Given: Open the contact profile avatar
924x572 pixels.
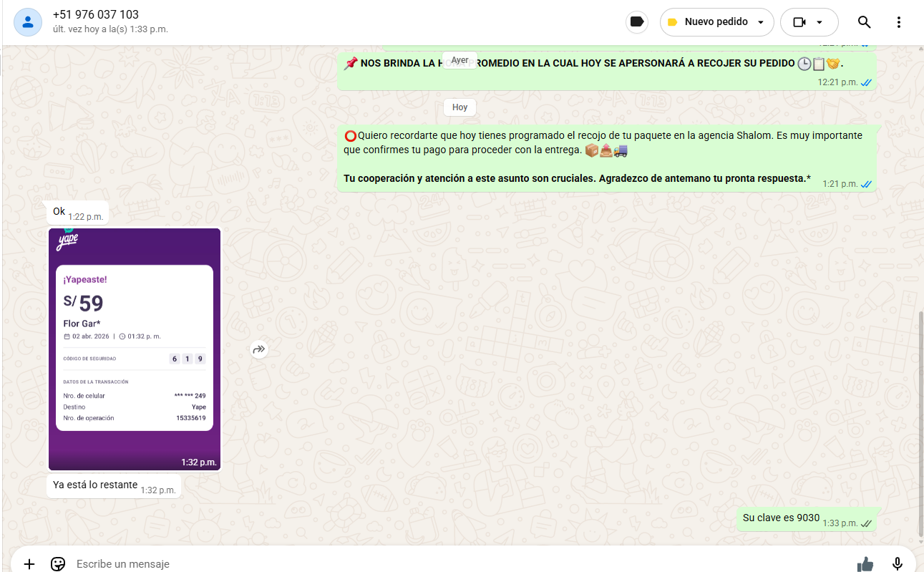Looking at the screenshot, I should tap(27, 21).
